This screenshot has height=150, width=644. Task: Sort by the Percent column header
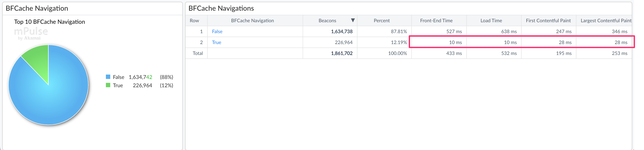[381, 20]
